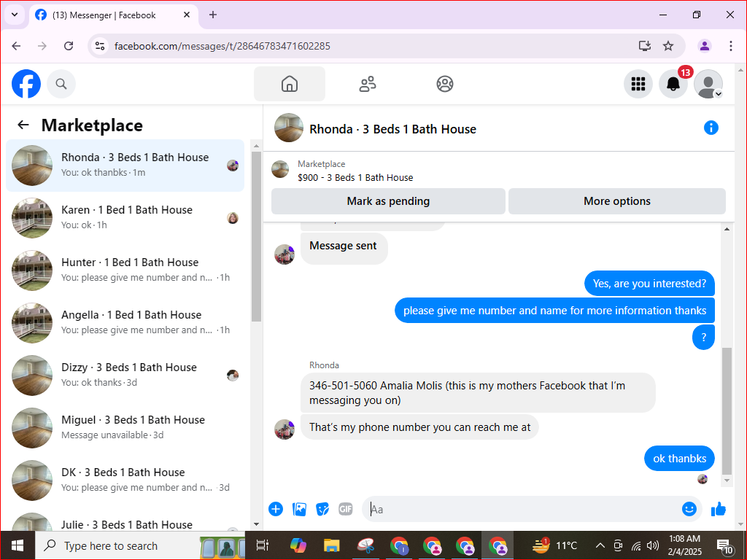Screen dimensions: 747x560
Task: Click More options button
Action: pyautogui.click(x=617, y=201)
